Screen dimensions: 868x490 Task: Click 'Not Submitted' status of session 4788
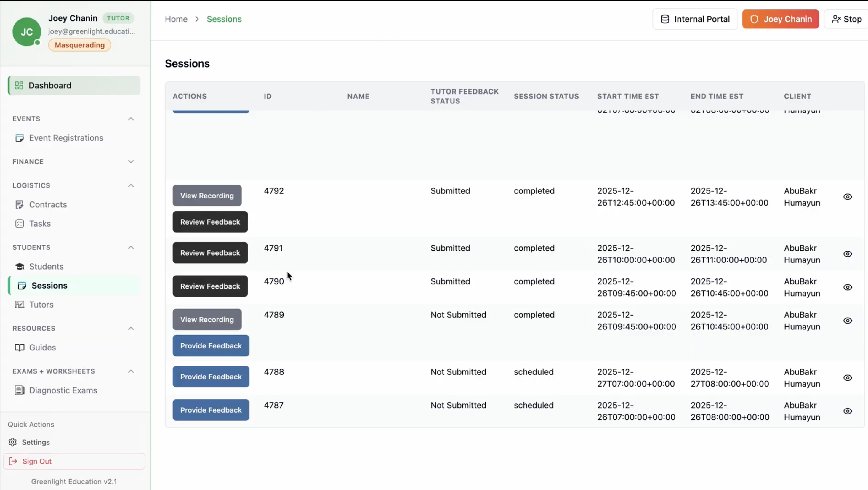(x=458, y=372)
